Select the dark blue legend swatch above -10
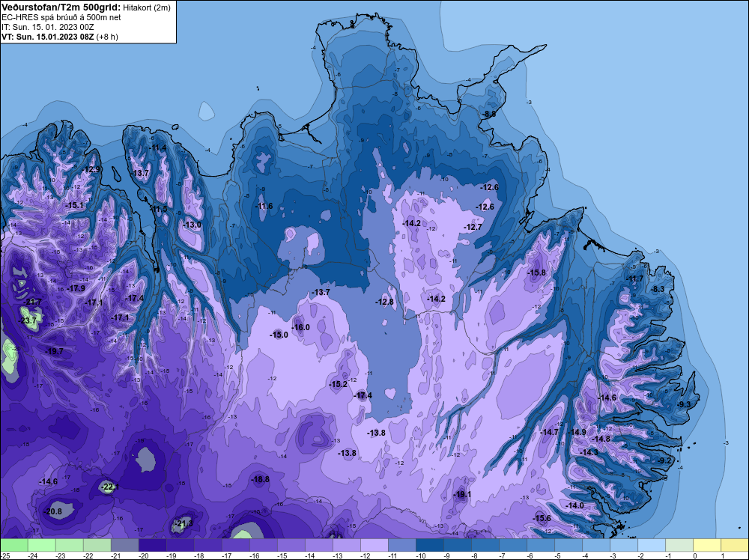Screen dimensions: 749x560 pyautogui.click(x=429, y=545)
